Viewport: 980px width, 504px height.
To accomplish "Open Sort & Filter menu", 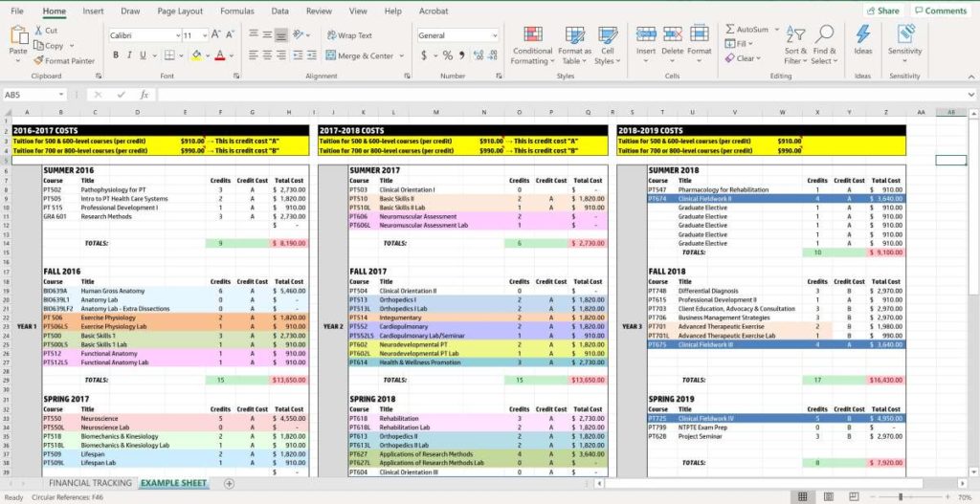I will pos(795,45).
